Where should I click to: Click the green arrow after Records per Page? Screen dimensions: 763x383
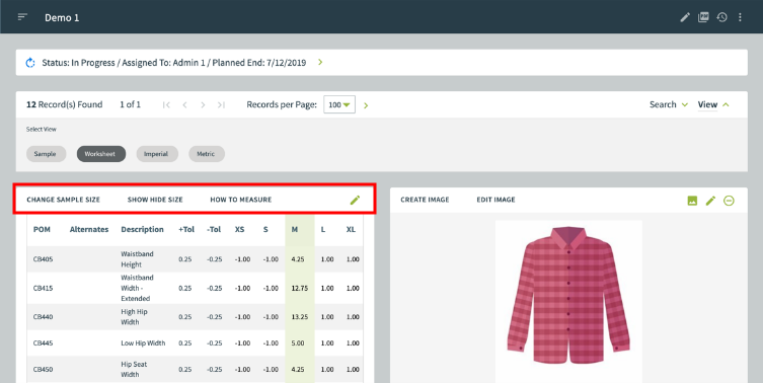point(366,105)
